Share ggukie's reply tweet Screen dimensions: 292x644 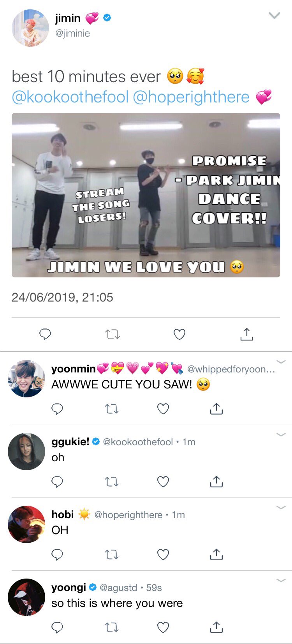pyautogui.click(x=216, y=482)
